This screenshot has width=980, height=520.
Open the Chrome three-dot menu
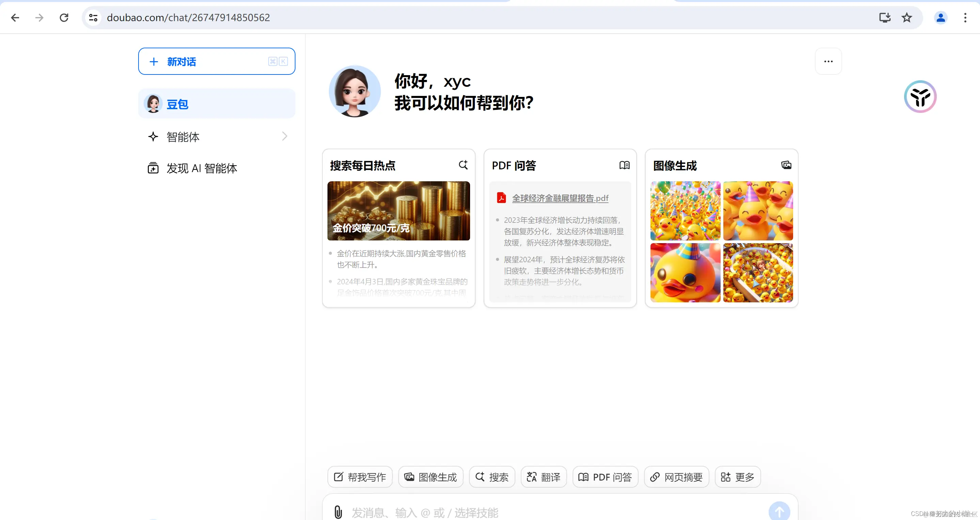[965, 17]
